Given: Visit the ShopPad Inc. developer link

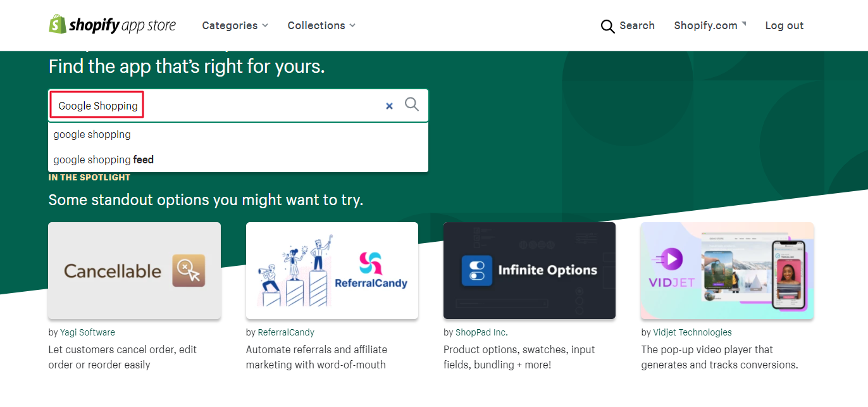Looking at the screenshot, I should click(x=481, y=332).
